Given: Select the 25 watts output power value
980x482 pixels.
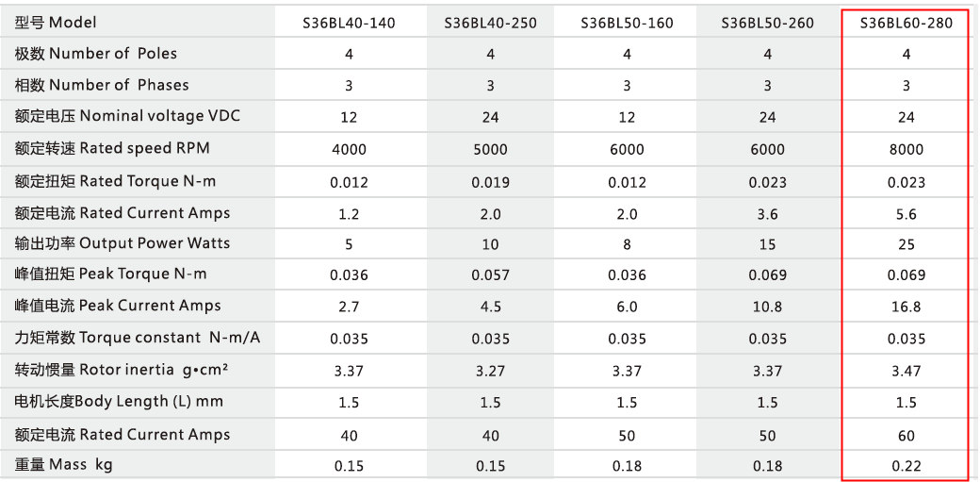Looking at the screenshot, I should point(906,244).
